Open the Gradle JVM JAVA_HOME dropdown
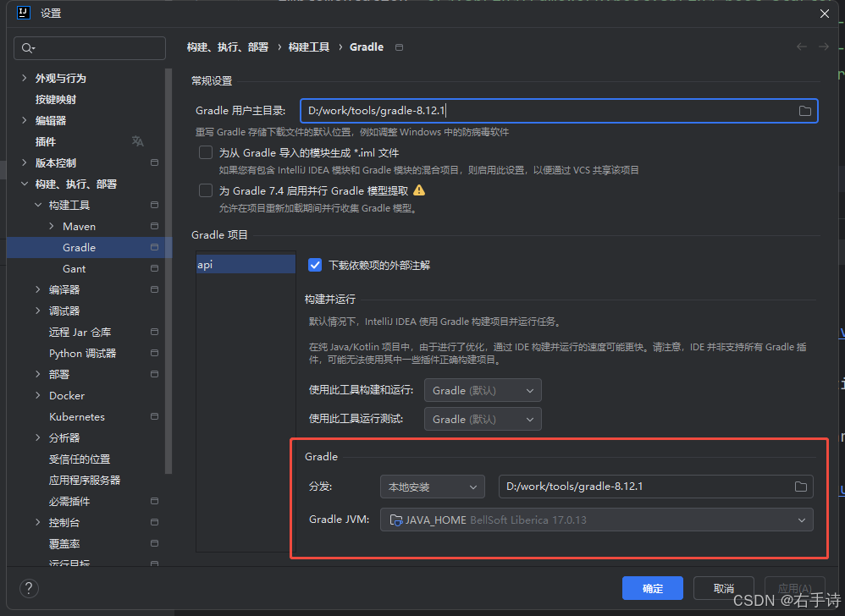The height and width of the screenshot is (616, 845). [x=597, y=520]
